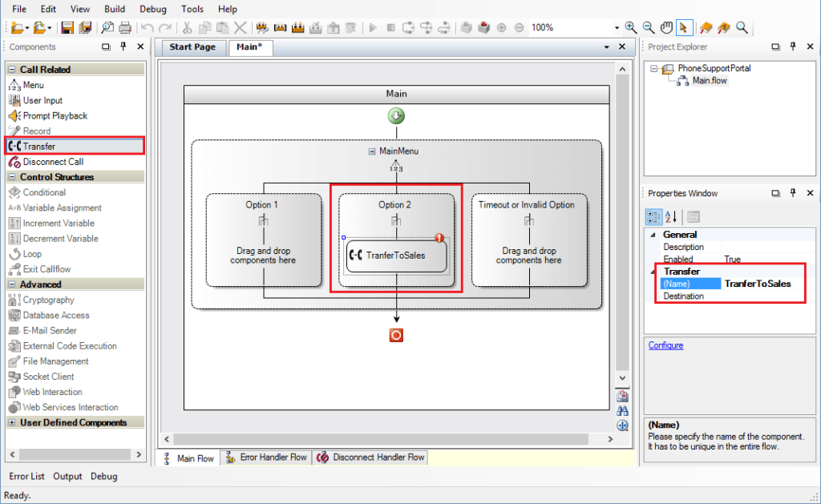
Task: Open the zoom percentage dropdown
Action: (x=617, y=28)
